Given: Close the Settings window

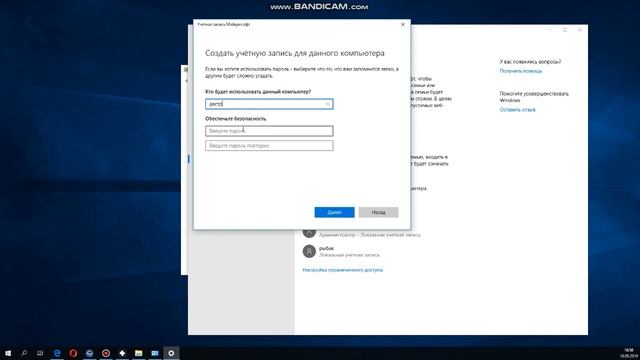Looking at the screenshot, I should pos(580,30).
